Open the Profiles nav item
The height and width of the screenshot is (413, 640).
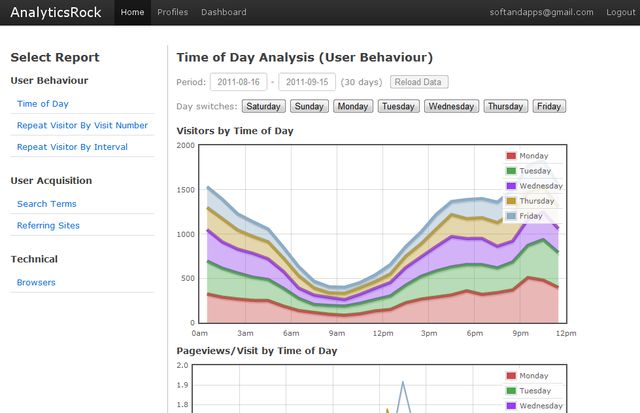[x=173, y=12]
